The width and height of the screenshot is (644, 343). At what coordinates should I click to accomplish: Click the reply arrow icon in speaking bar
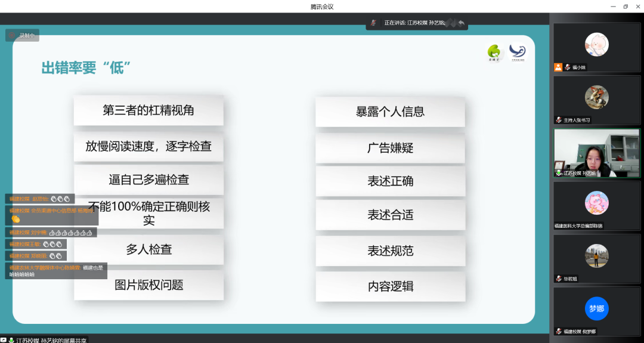462,23
